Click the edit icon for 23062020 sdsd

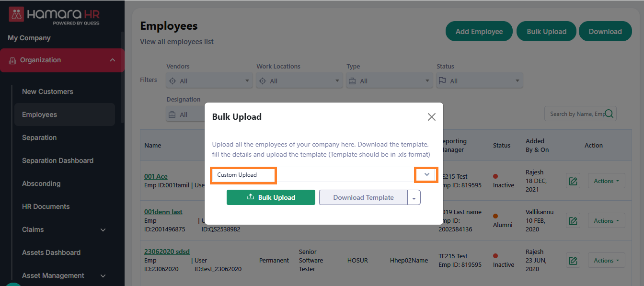click(573, 261)
